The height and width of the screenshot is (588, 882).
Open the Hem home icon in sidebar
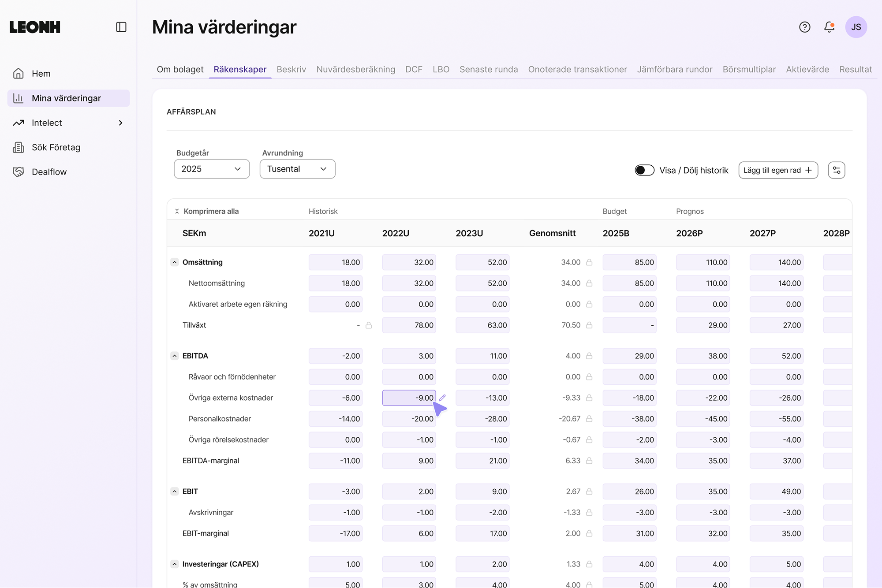[x=19, y=74]
